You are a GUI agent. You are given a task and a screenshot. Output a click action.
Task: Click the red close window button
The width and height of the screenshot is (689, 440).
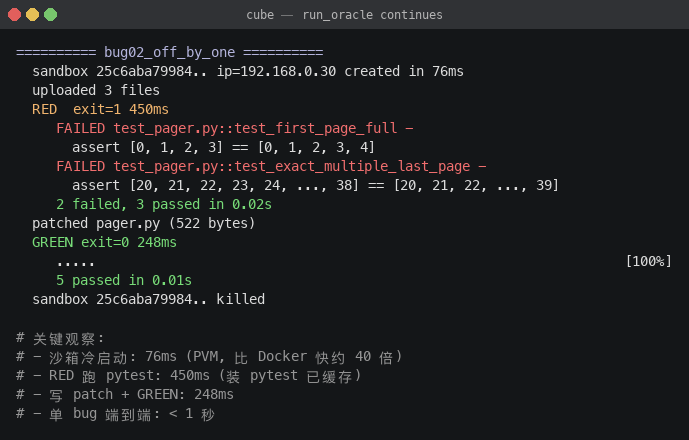pos(15,15)
